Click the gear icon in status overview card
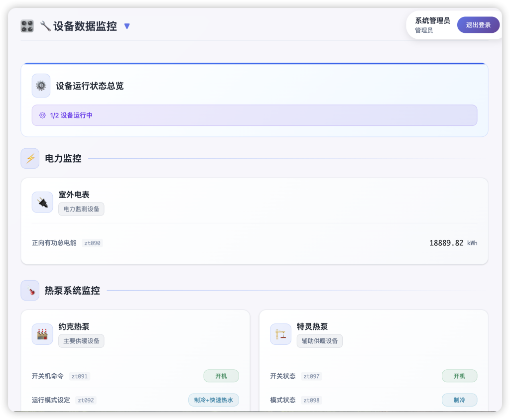This screenshot has height=420, width=510. 41,86
